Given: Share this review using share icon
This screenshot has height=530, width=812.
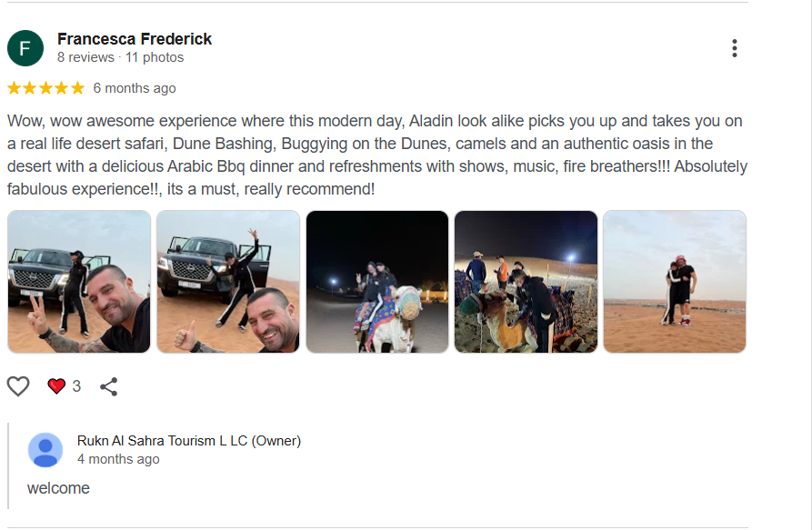Looking at the screenshot, I should [109, 386].
